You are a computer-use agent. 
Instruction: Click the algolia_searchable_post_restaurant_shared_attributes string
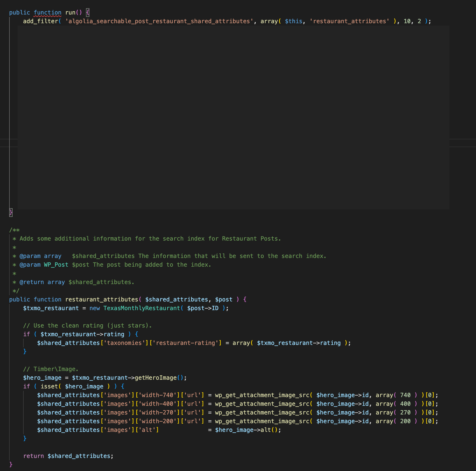click(159, 21)
